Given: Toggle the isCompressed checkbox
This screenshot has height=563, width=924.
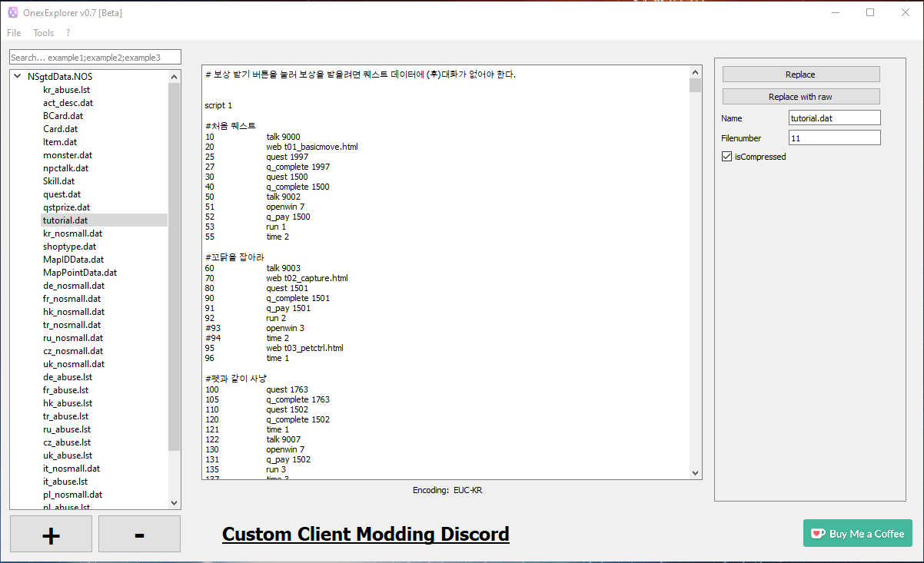Looking at the screenshot, I should tap(726, 157).
